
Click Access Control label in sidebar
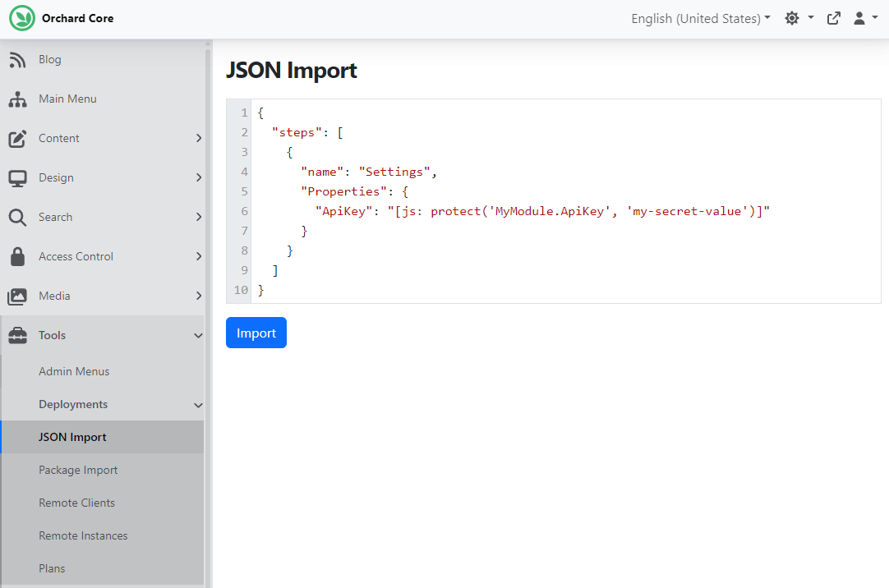point(76,256)
